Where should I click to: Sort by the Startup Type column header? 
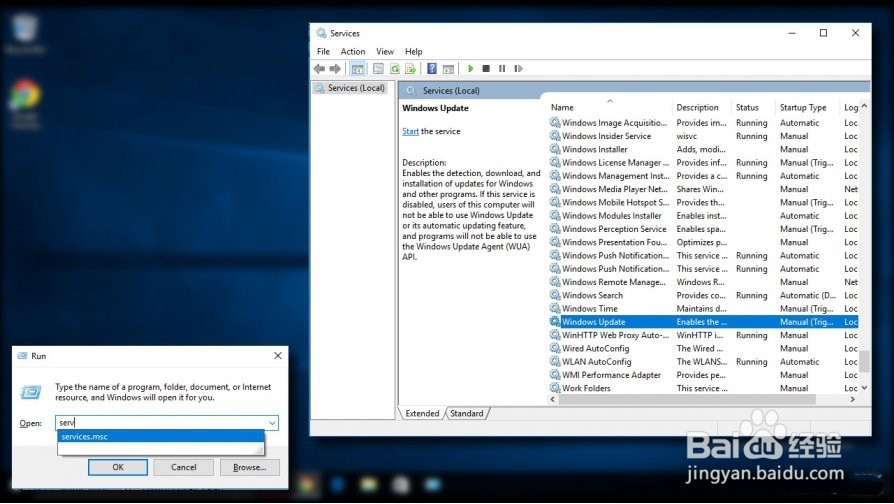(x=807, y=107)
